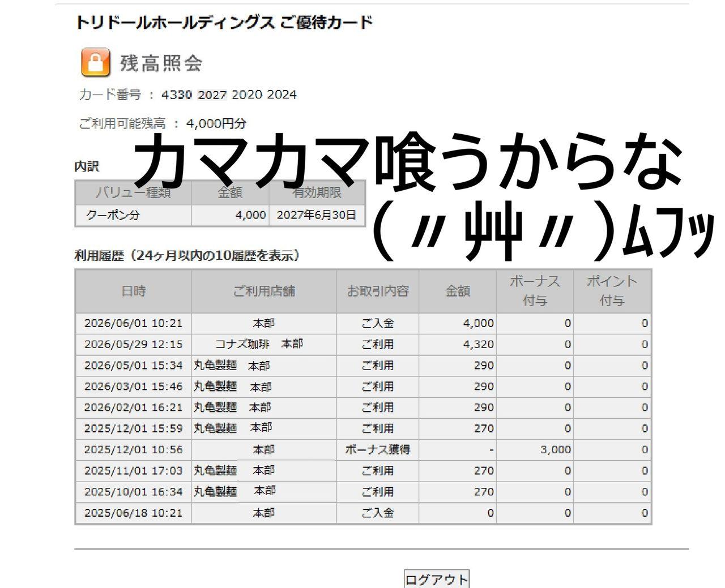The width and height of the screenshot is (725, 588).
Task: Click the 丸亀製麺 本部 cell in 2026/05/01 row
Action: (x=264, y=366)
